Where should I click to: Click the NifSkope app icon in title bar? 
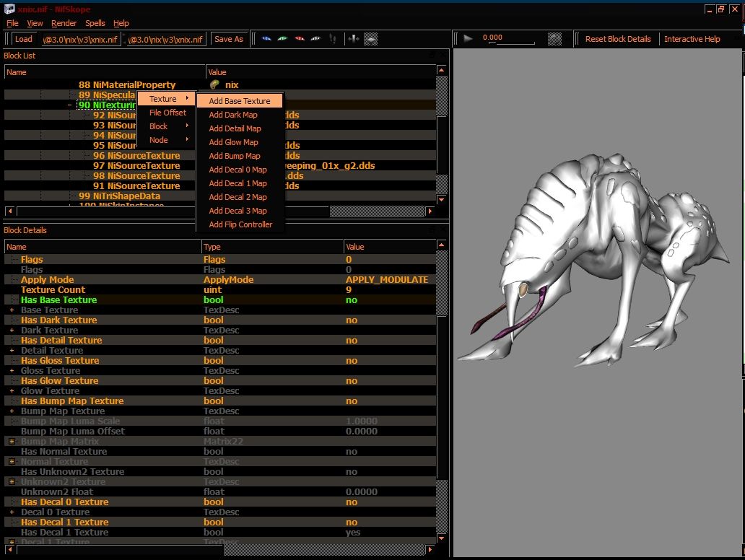(x=9, y=9)
